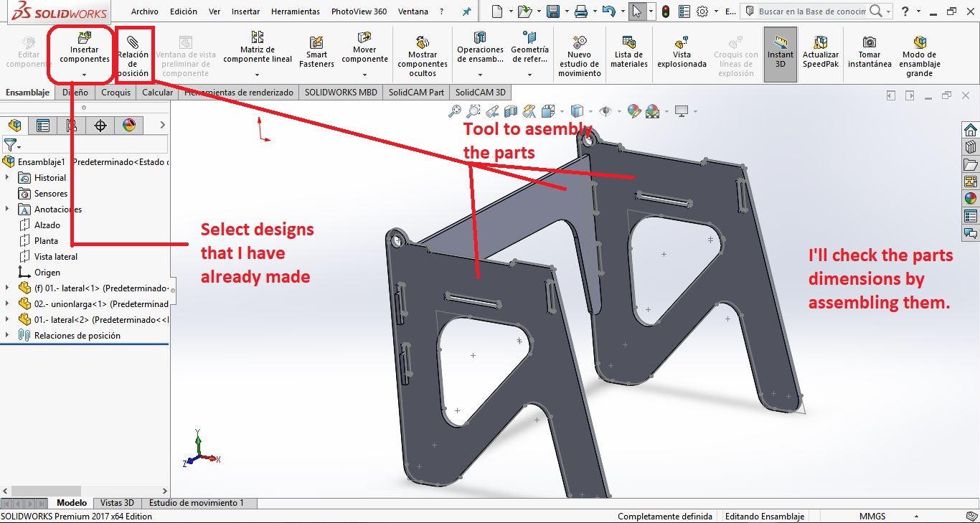Open the PhotoView 360 menu
The image size is (980, 523).
[x=359, y=11]
